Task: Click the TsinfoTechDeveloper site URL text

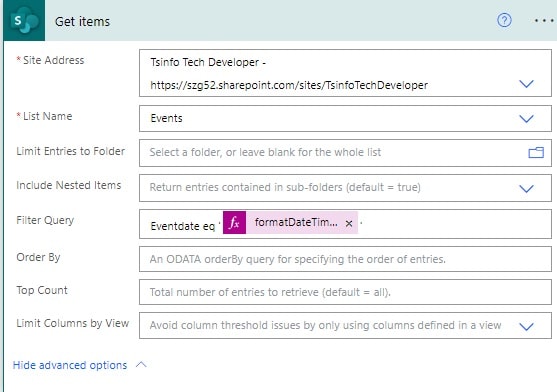Action: click(x=289, y=85)
